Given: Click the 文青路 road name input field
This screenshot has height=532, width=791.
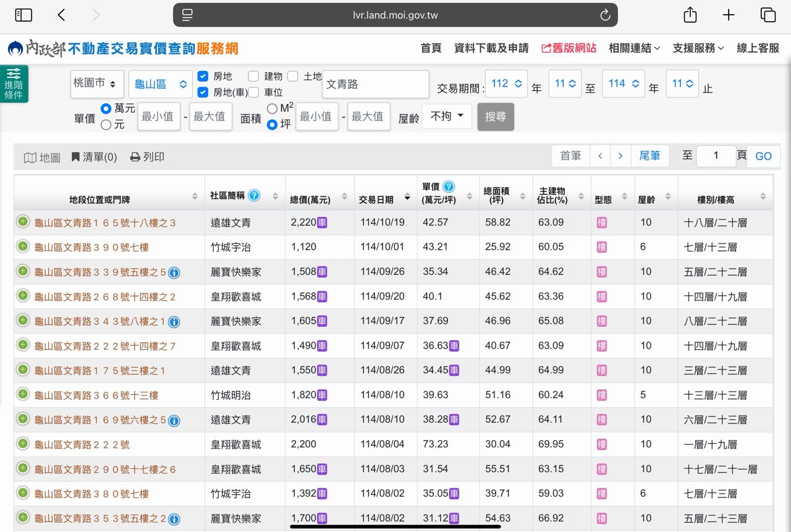Looking at the screenshot, I should click(x=375, y=84).
